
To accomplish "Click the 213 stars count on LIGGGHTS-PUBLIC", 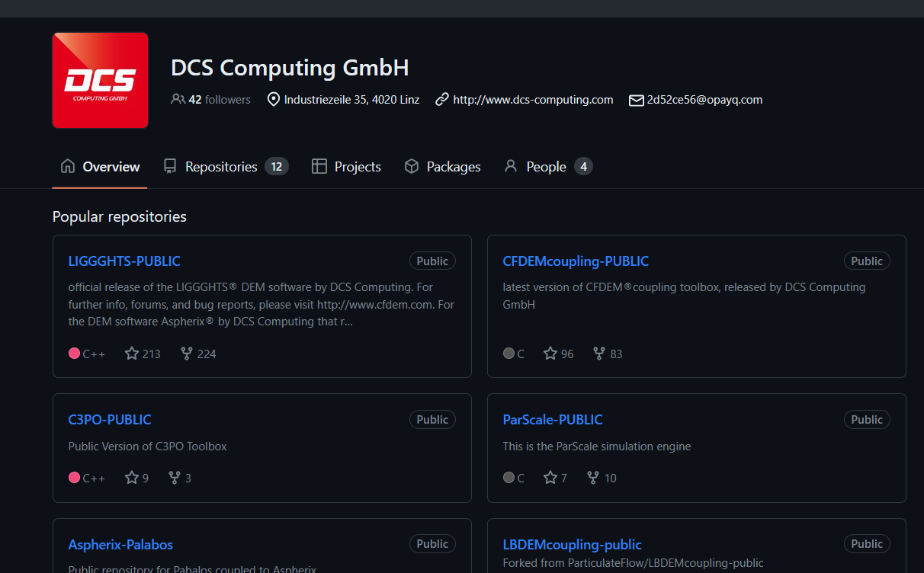I will tap(152, 354).
